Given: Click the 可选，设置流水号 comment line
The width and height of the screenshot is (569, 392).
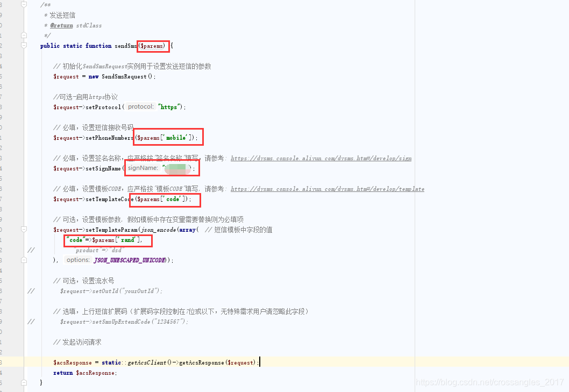Looking at the screenshot, I should [84, 281].
